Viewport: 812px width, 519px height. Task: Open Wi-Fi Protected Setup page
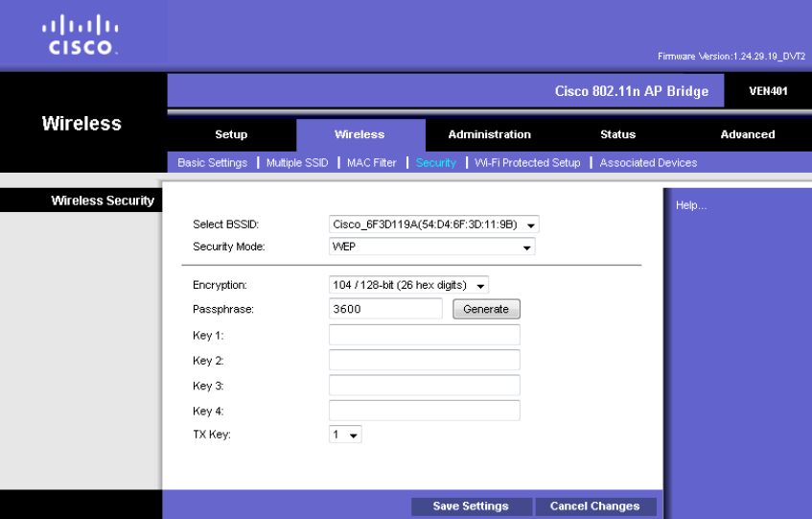click(527, 163)
